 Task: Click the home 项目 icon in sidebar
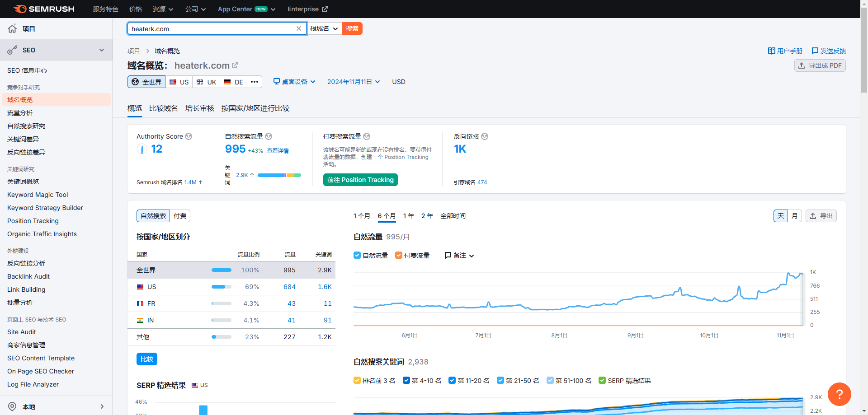[12, 29]
